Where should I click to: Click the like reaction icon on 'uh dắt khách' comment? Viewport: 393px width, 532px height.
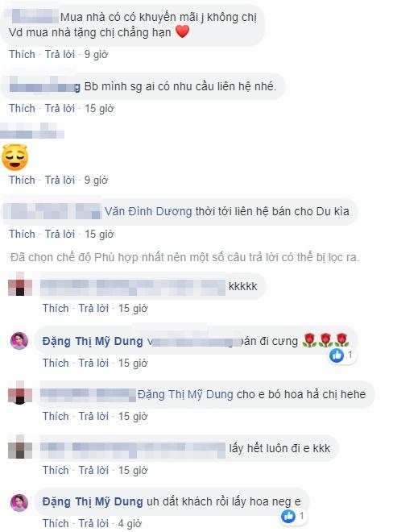288,516
